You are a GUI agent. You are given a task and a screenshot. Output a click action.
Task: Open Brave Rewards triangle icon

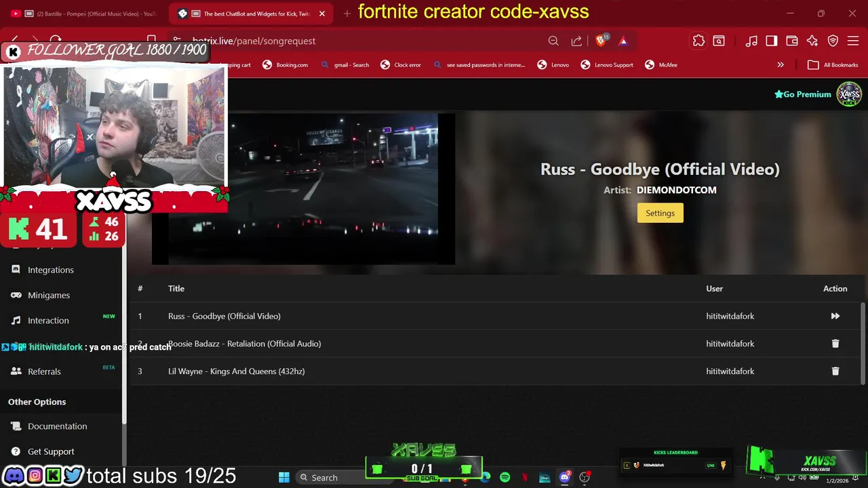coord(623,41)
